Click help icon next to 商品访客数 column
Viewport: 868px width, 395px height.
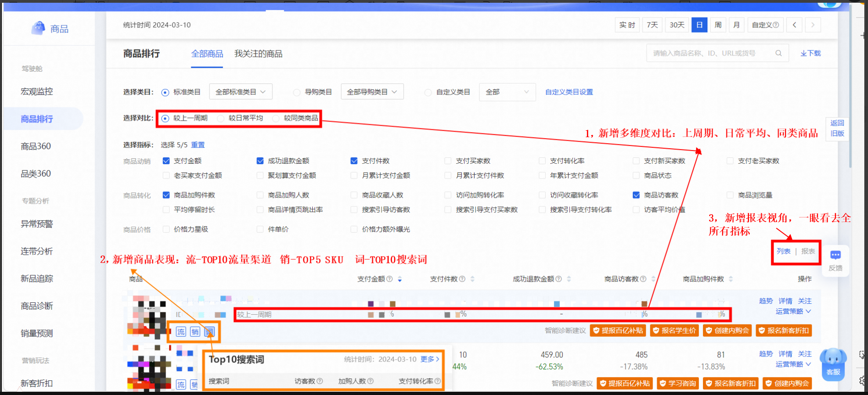[x=643, y=279]
